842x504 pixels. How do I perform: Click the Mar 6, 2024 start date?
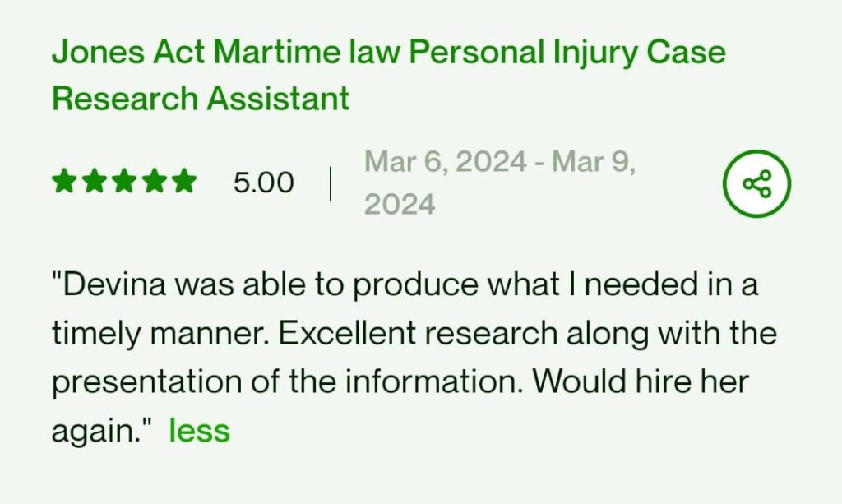point(444,162)
